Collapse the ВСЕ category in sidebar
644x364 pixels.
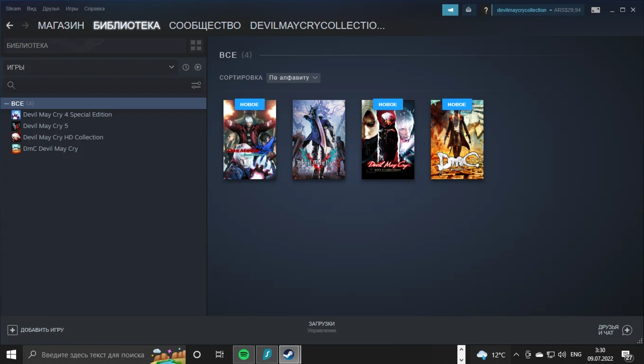click(7, 103)
